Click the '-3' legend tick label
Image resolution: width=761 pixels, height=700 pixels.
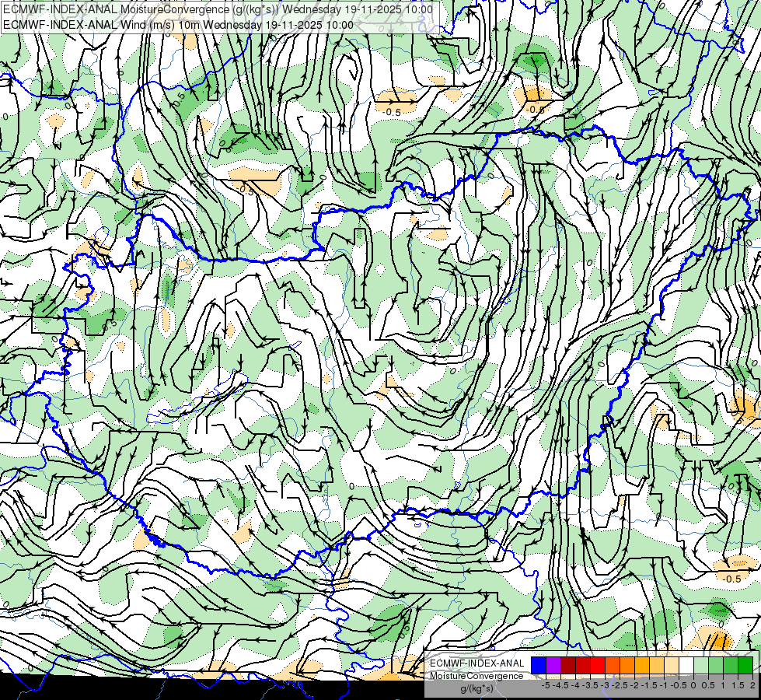(x=605, y=685)
